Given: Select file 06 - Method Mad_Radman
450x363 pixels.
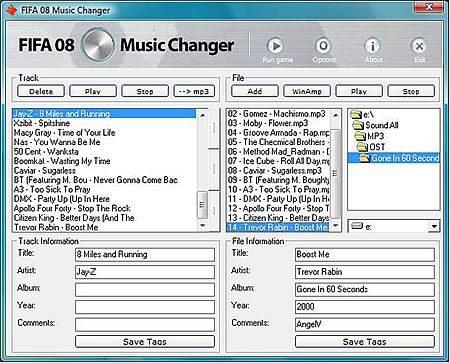Looking at the screenshot, I should [x=278, y=152].
